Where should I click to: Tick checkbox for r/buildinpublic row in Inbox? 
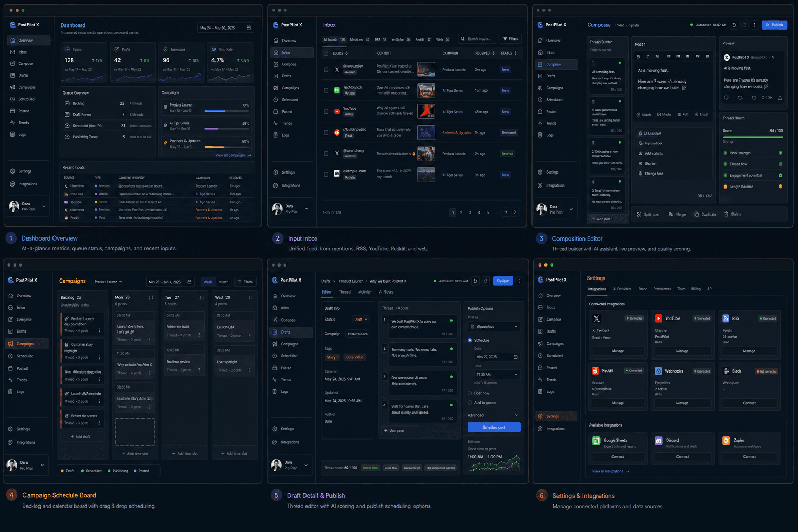pos(326,132)
